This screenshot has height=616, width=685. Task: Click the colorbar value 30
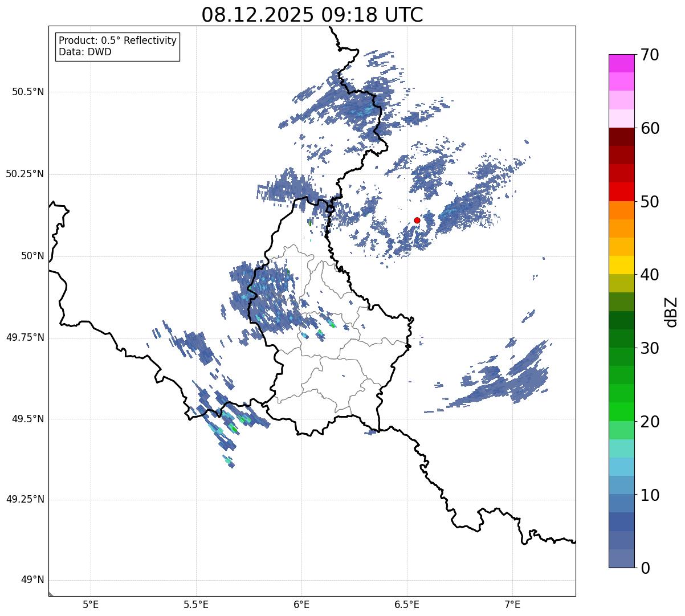click(650, 348)
